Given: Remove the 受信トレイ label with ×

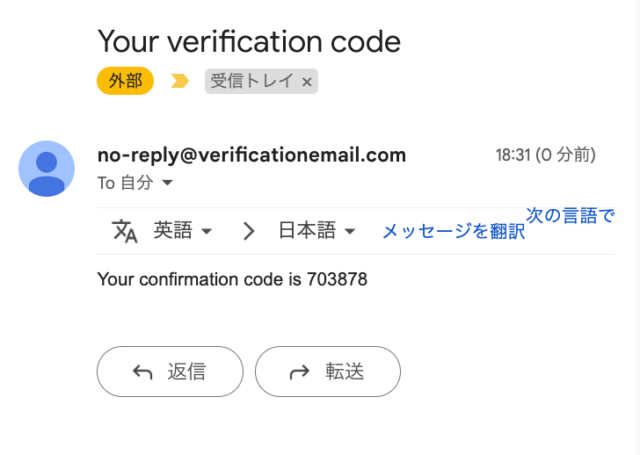Looking at the screenshot, I should click(307, 82).
